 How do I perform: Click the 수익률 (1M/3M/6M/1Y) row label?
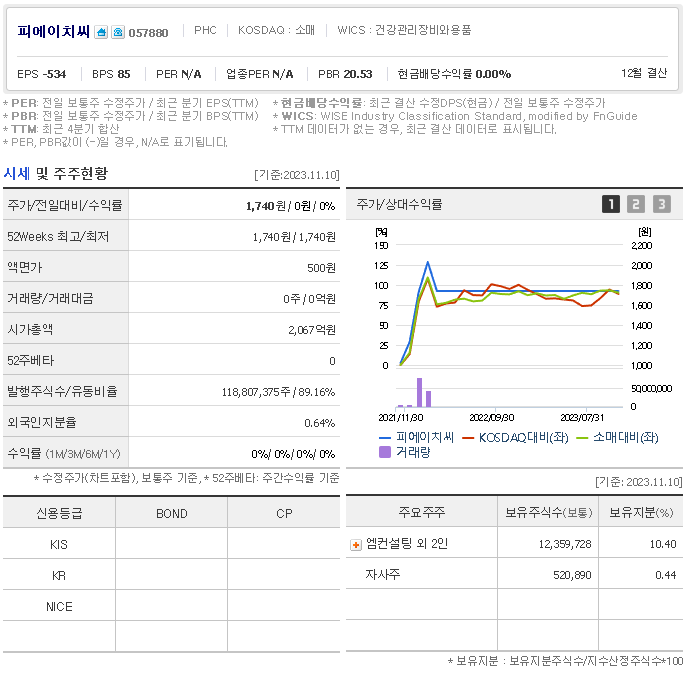pyautogui.click(x=64, y=454)
